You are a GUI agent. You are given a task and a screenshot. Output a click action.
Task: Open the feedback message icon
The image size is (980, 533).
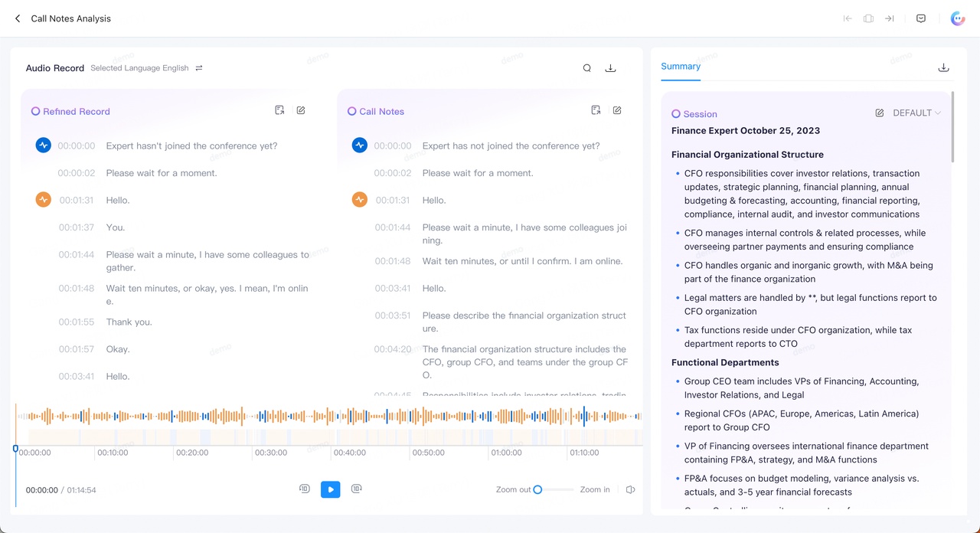[x=921, y=18]
